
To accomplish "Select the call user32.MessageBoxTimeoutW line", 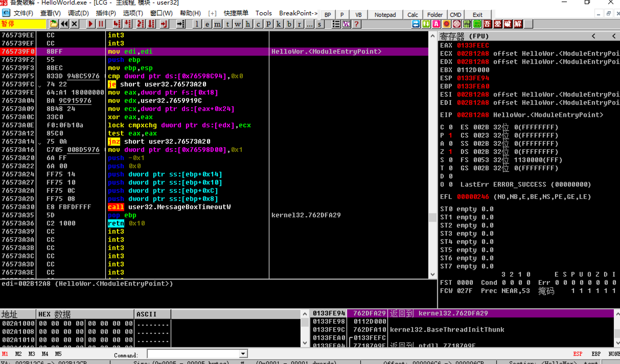I will [x=214, y=207].
